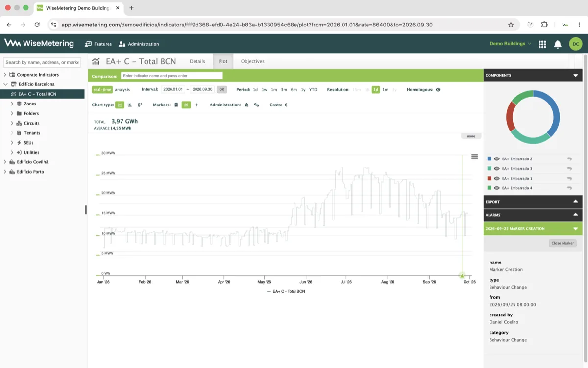
Task: Open the browser extensions puzzle icon
Action: coord(544,25)
